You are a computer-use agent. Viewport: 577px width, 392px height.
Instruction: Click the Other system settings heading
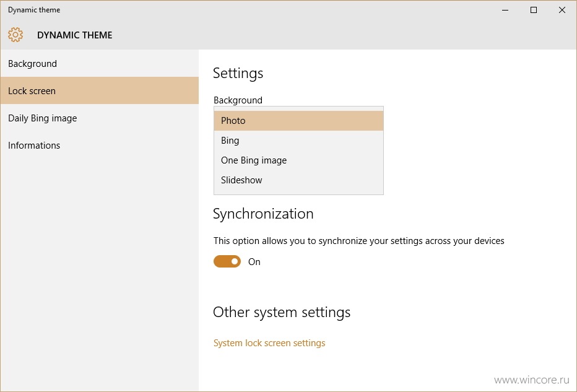(x=282, y=312)
